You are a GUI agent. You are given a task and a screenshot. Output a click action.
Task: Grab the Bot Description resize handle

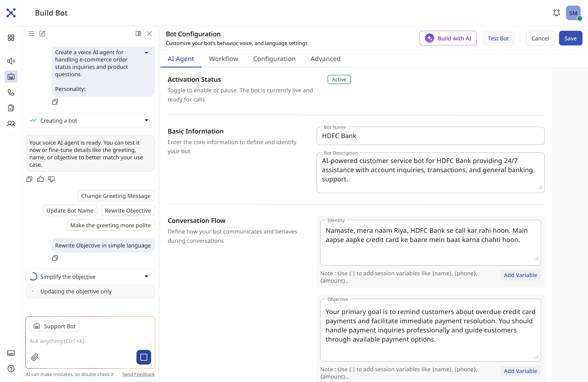point(540,188)
